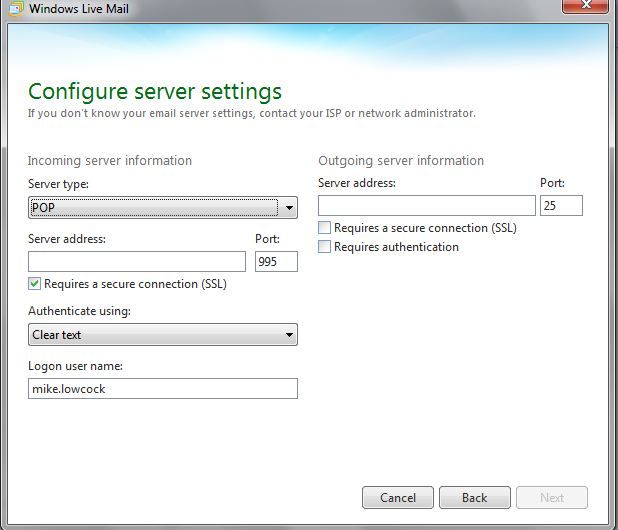Click the Authenticate using label
The width and height of the screenshot is (618, 530).
(79, 311)
